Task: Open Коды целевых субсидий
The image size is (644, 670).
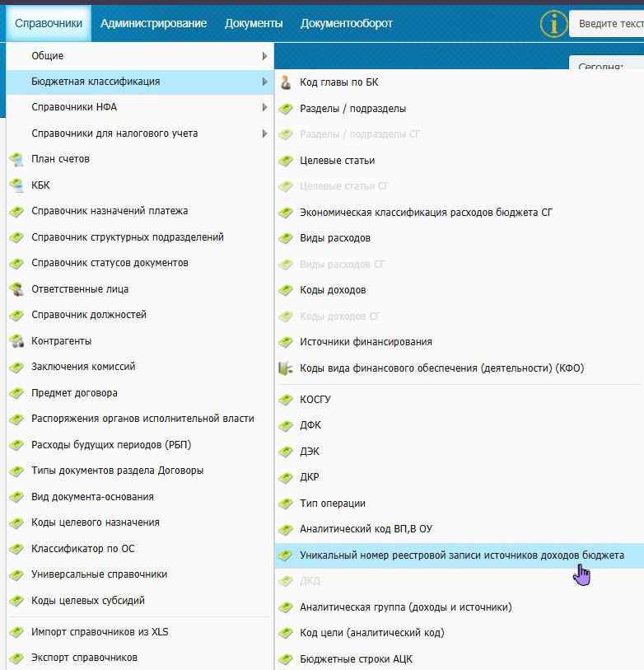Action: [140, 601]
